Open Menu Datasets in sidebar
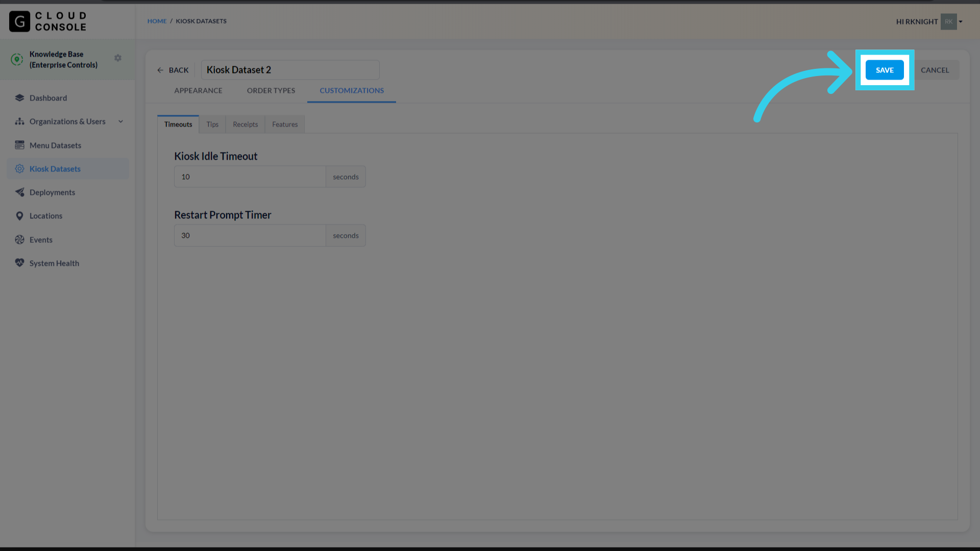 pyautogui.click(x=68, y=145)
